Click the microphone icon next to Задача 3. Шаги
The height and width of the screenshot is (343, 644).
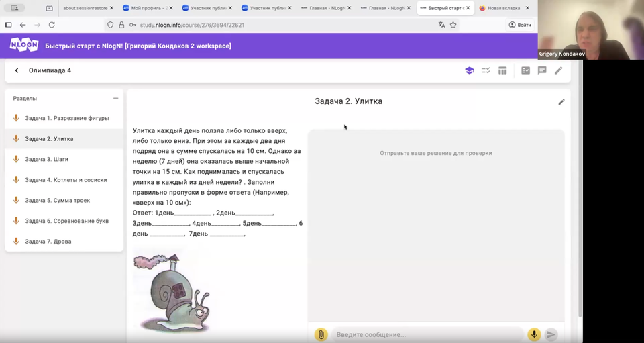pos(16,159)
